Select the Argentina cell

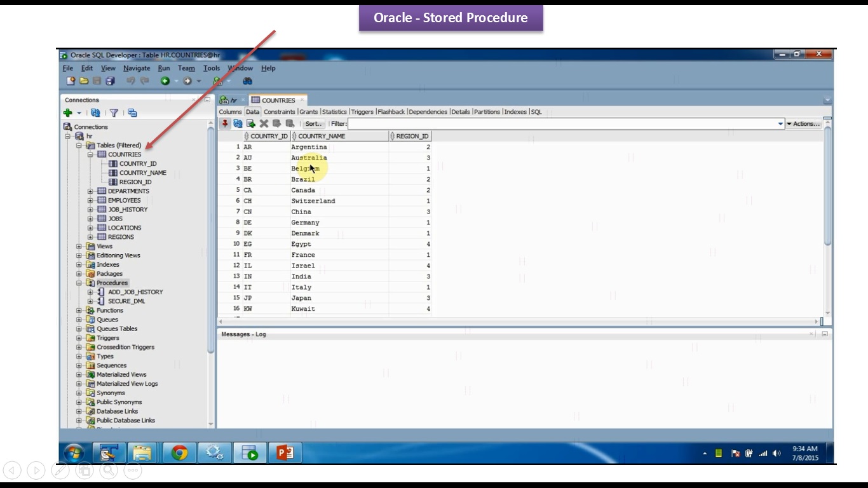(339, 147)
